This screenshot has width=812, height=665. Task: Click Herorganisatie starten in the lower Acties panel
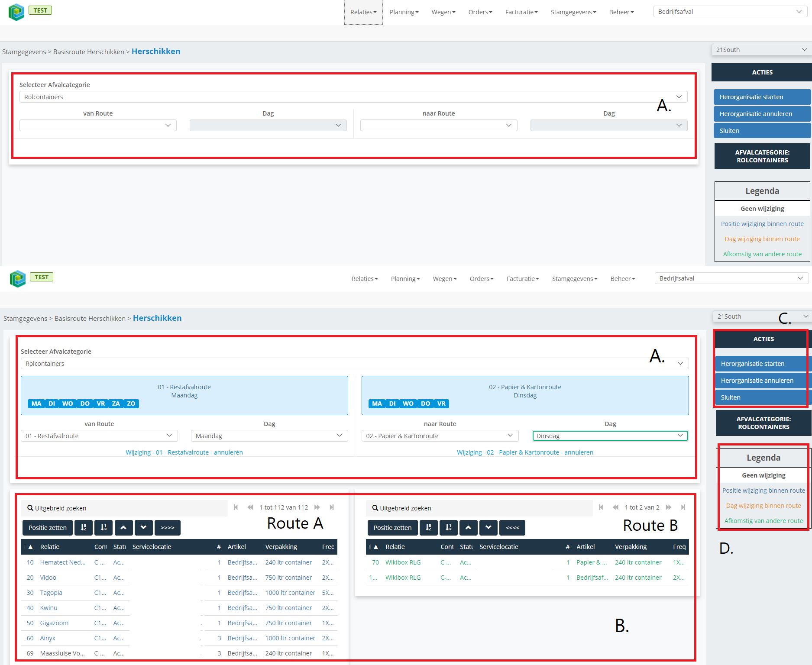[x=762, y=364]
